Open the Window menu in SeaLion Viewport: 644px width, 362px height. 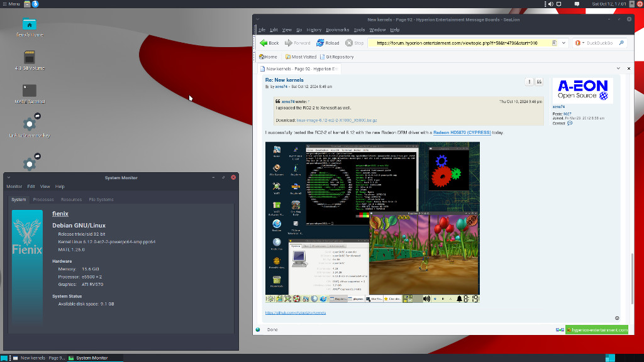pyautogui.click(x=377, y=30)
